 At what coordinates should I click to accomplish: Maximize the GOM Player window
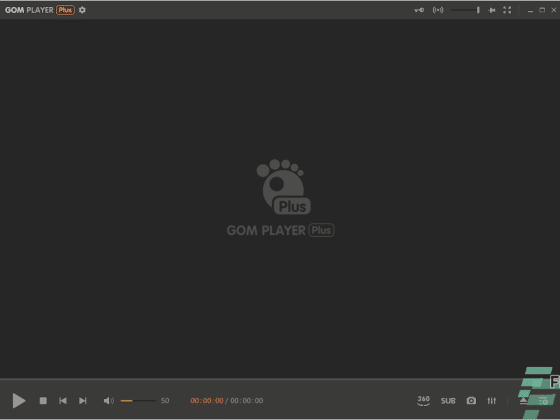coord(542,10)
